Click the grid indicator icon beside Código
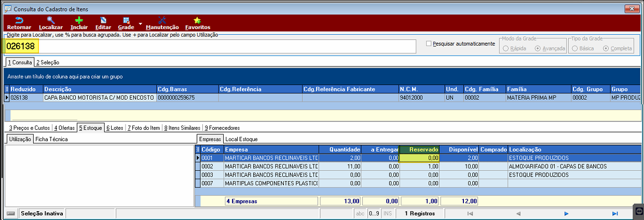Screen dimensions: 644x220 point(197,149)
